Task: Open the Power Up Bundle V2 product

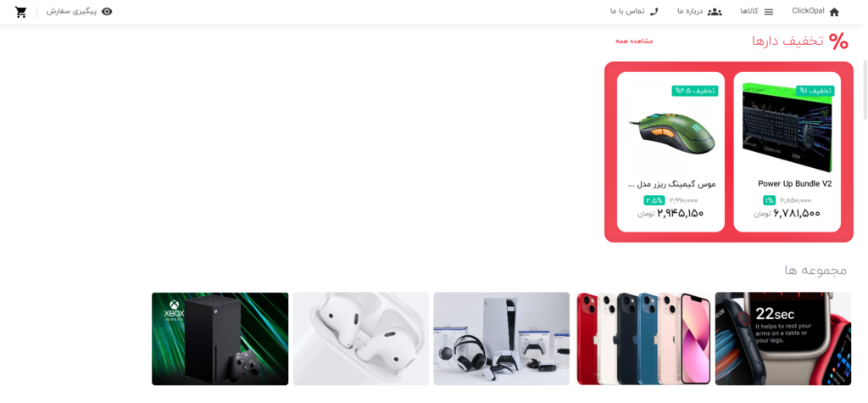Action: (794, 183)
